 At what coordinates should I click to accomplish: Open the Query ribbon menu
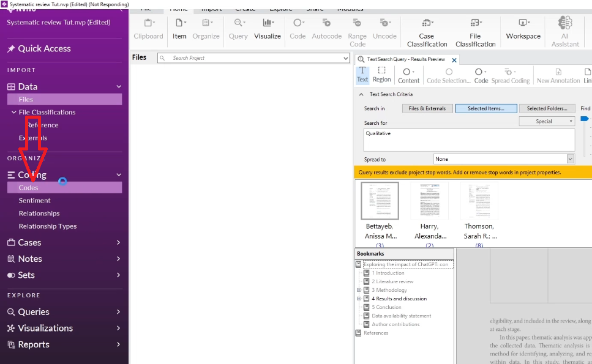238,29
